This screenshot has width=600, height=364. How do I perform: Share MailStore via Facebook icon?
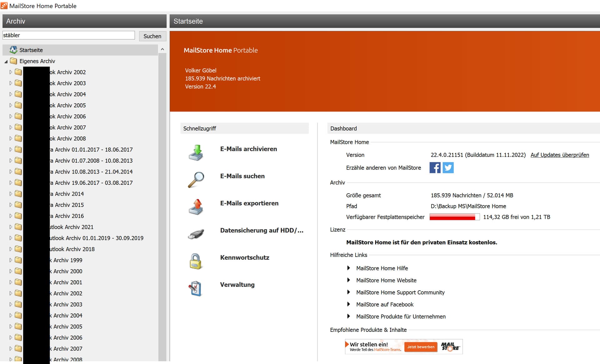(x=435, y=168)
